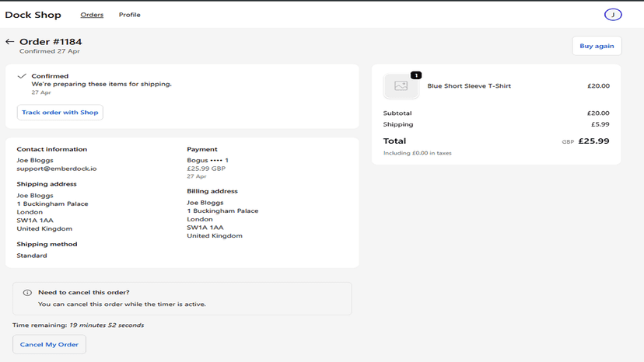Click the Dock Shop logo text
The image size is (644, 362).
tap(33, 15)
